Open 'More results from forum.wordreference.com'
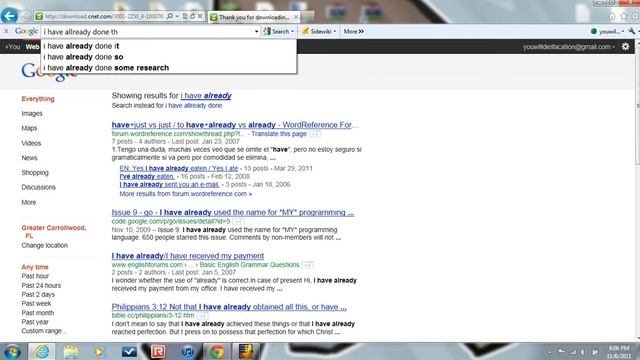The image size is (640, 360). 186,194
